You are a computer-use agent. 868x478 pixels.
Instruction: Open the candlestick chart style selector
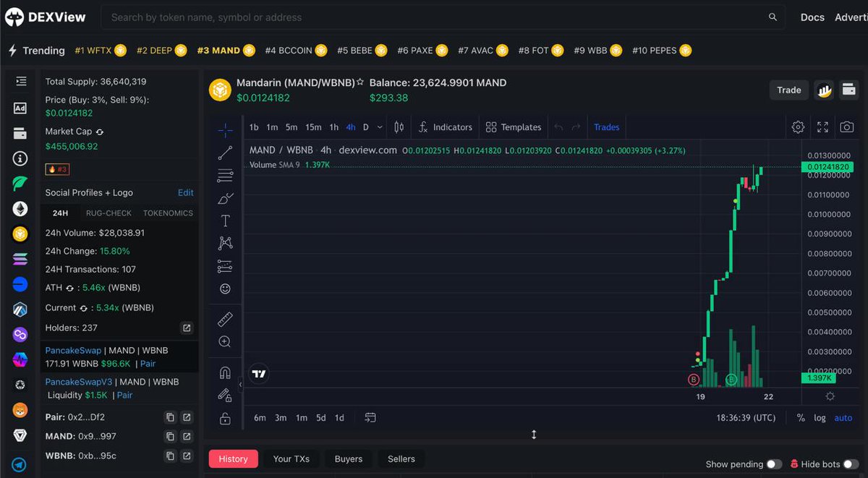click(399, 127)
